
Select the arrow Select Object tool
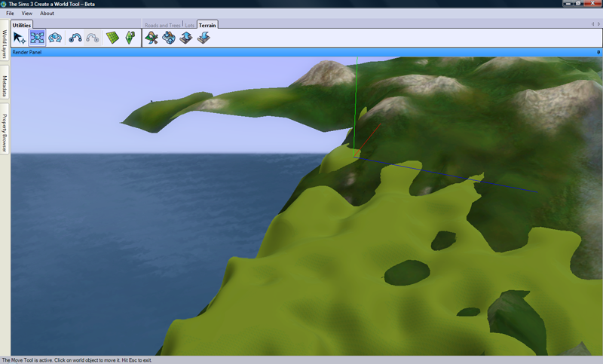pyautogui.click(x=20, y=38)
